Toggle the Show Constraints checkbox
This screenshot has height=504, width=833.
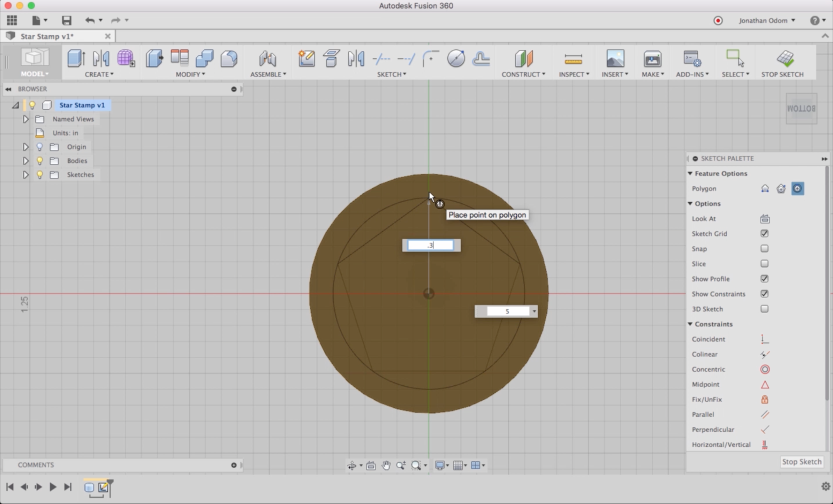[764, 294]
